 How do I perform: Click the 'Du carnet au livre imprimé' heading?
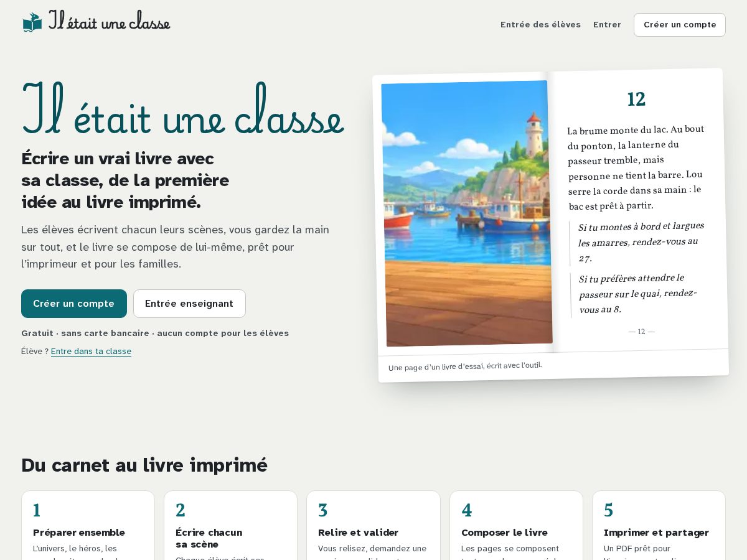tap(144, 465)
